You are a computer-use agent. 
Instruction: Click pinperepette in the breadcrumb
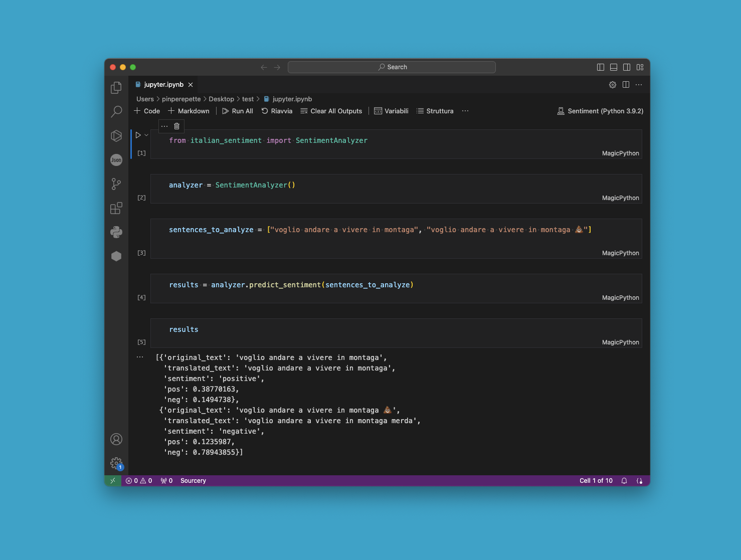coord(181,99)
